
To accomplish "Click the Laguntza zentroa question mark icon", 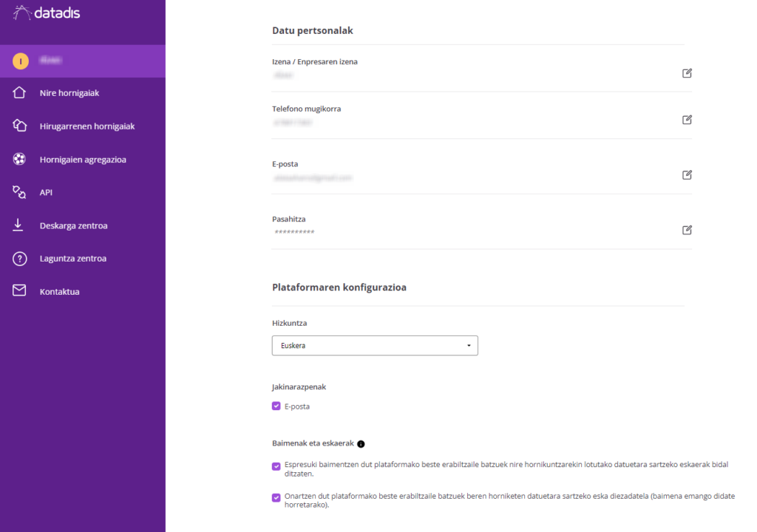I will [x=20, y=259].
